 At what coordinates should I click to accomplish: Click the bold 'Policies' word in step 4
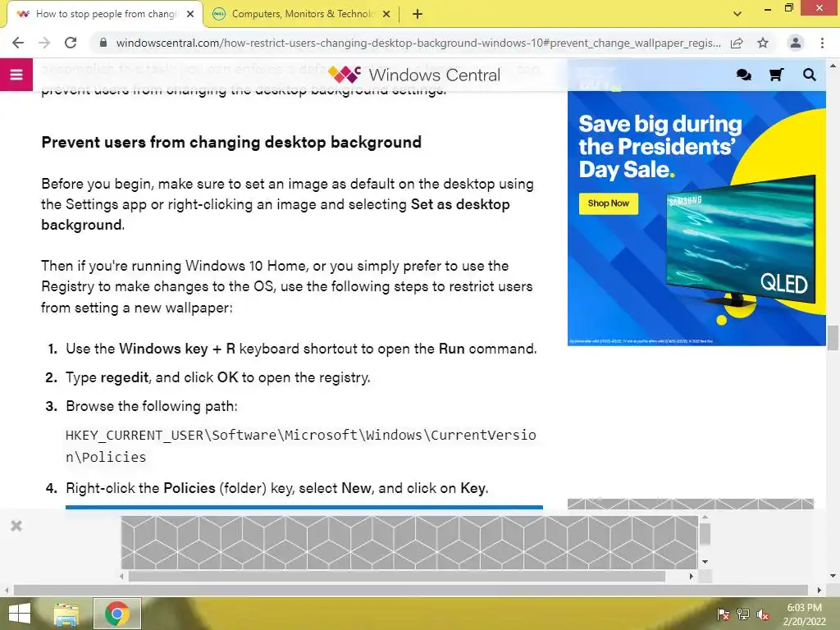pyautogui.click(x=189, y=488)
